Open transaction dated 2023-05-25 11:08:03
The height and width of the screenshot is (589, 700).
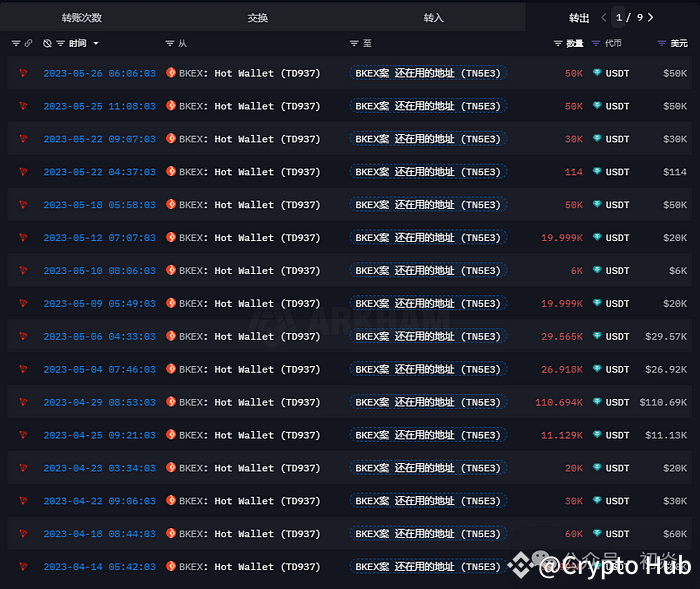(100, 106)
